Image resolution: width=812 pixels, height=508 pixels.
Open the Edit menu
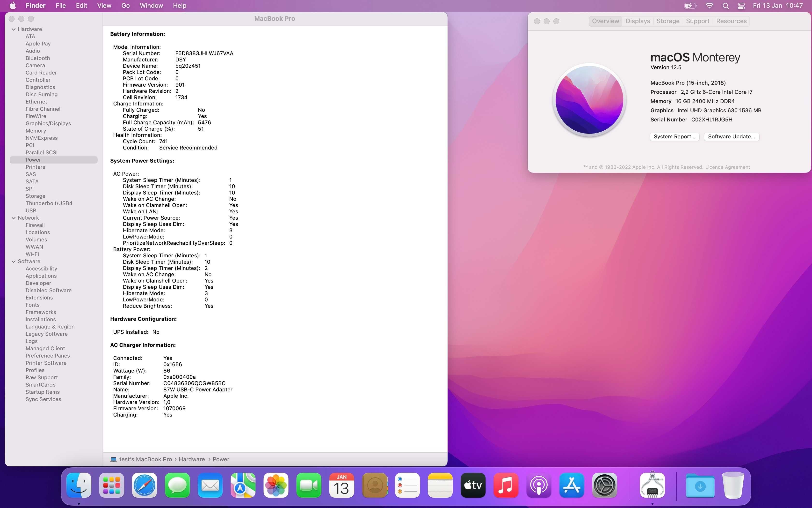(x=81, y=5)
